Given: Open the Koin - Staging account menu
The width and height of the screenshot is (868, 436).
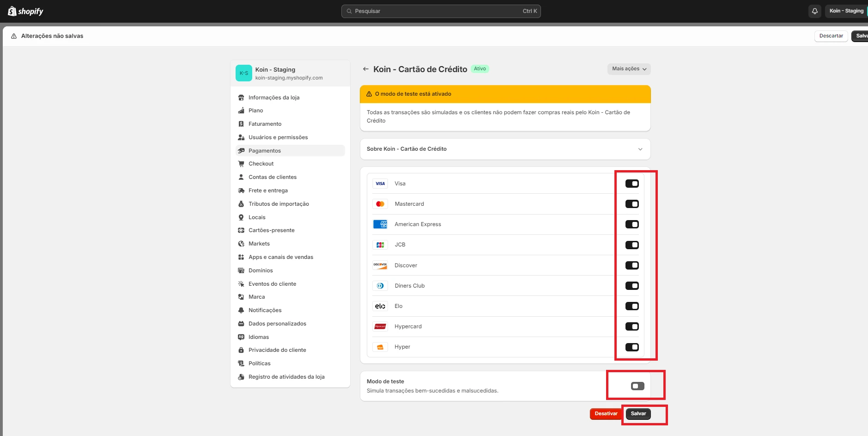Looking at the screenshot, I should click(846, 11).
